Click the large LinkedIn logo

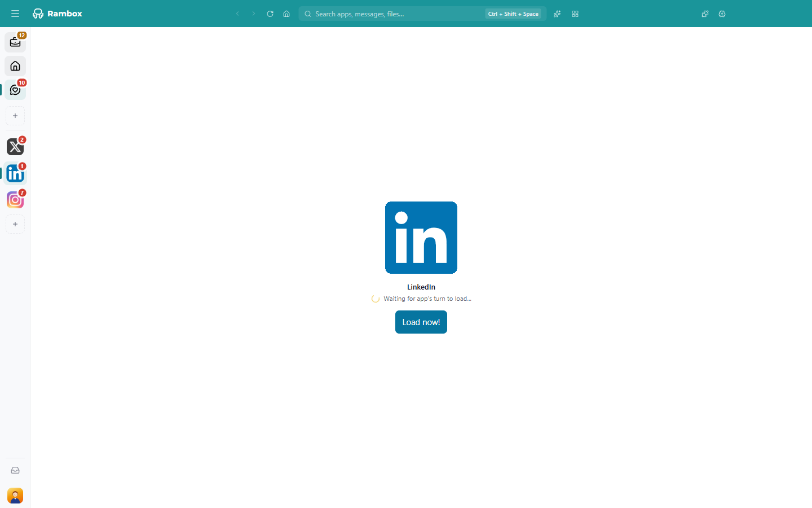421,238
